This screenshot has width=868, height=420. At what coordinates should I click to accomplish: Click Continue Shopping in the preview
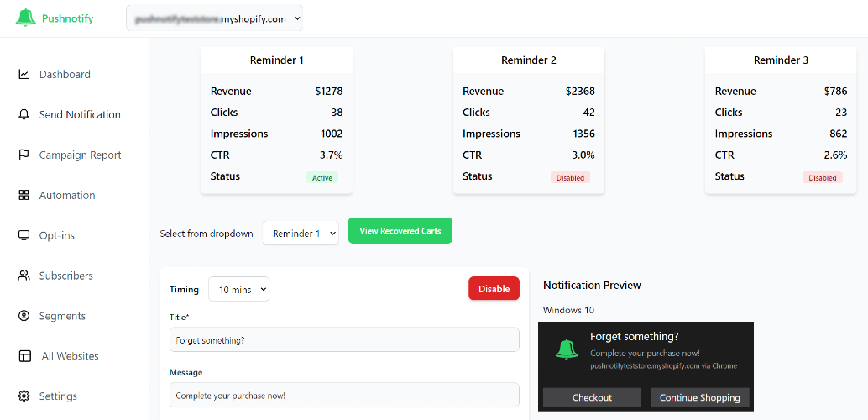coord(700,397)
